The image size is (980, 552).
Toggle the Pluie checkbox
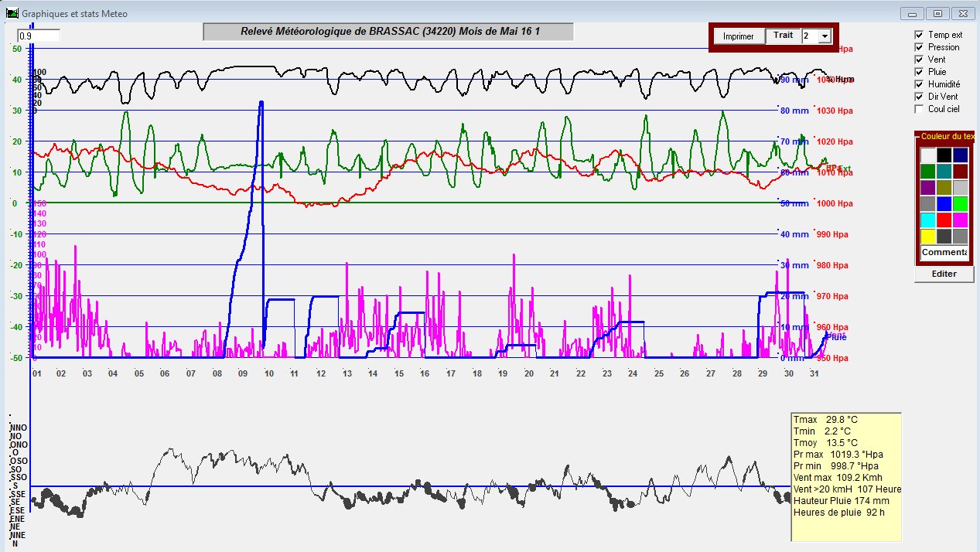(919, 72)
